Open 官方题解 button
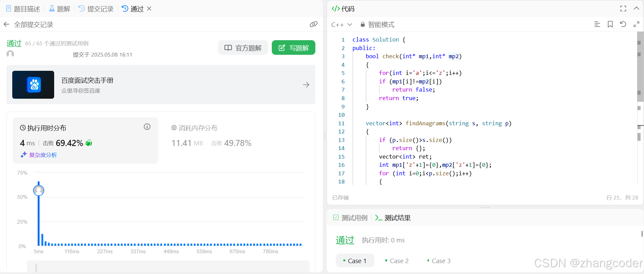644x274 pixels. tap(243, 48)
